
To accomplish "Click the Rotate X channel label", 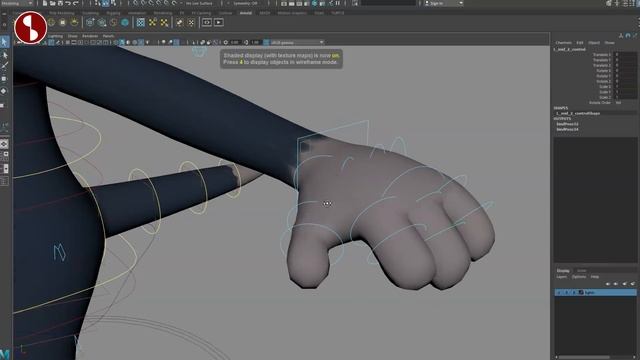I will [x=603, y=71].
